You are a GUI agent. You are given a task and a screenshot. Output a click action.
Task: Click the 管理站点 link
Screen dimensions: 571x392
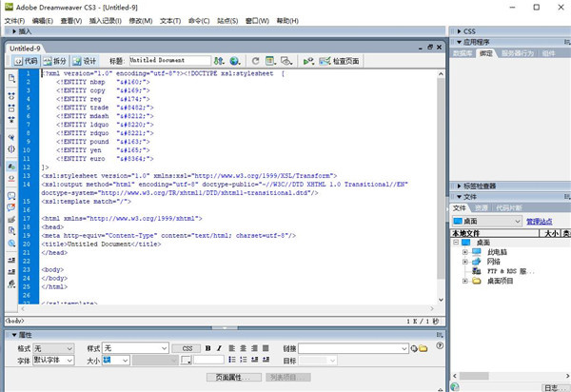540,222
